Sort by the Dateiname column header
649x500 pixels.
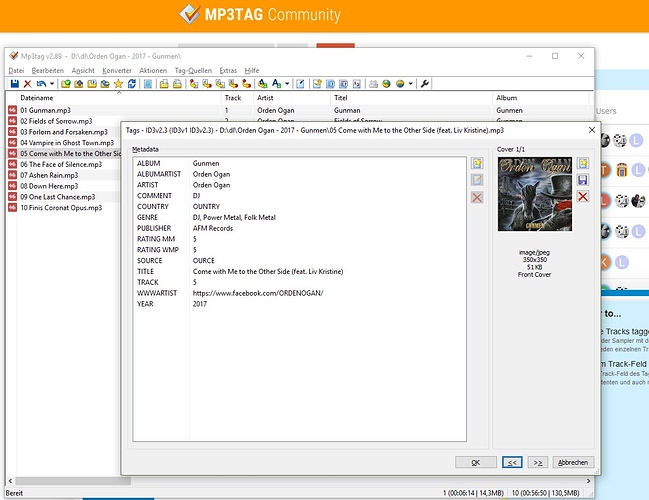tap(118, 98)
